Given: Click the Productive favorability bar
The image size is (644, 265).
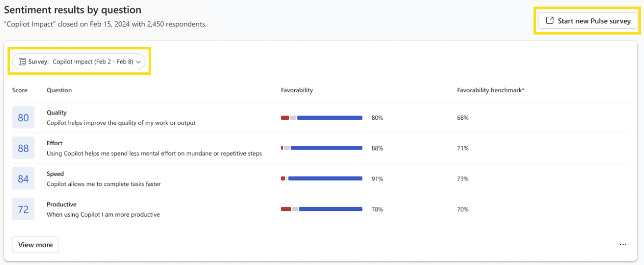Looking at the screenshot, I should click(321, 209).
